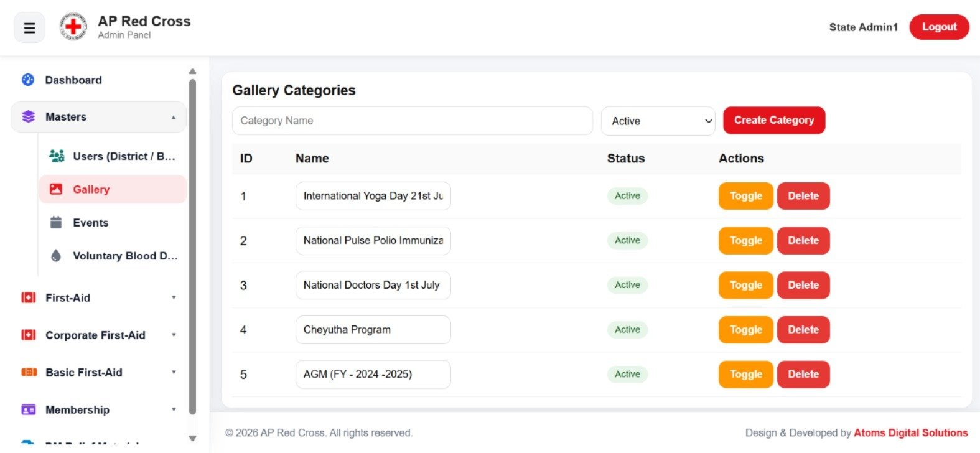Click the Create Category button

pyautogui.click(x=774, y=120)
